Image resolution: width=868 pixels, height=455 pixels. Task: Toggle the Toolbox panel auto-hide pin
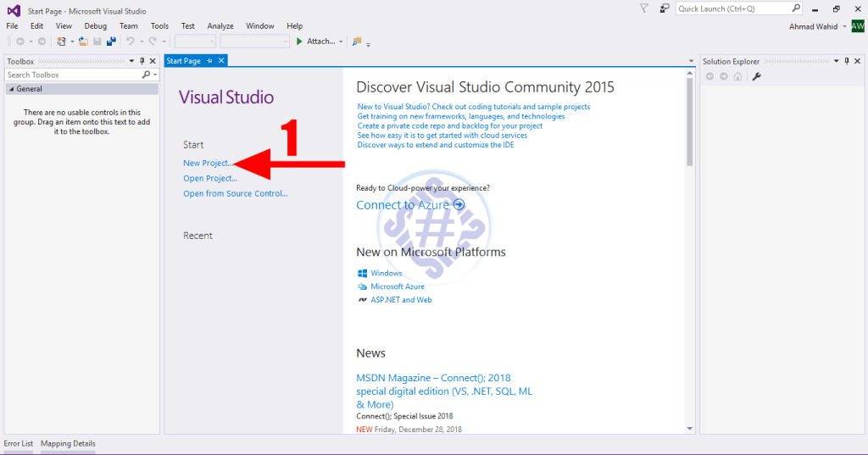click(142, 61)
